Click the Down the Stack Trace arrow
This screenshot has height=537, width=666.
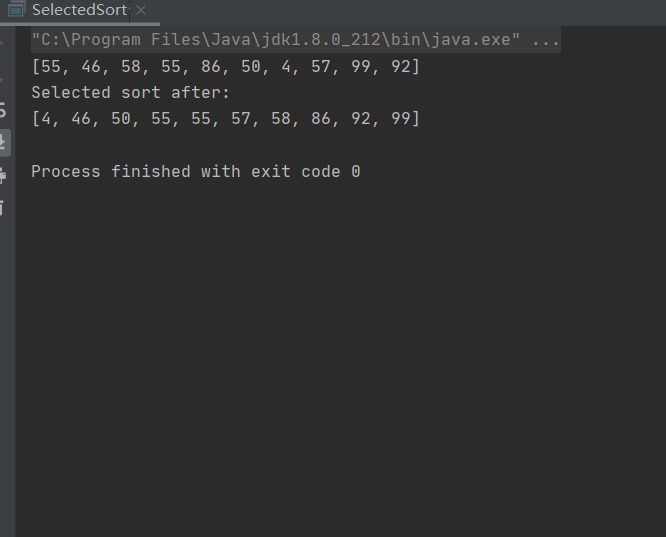point(2,79)
